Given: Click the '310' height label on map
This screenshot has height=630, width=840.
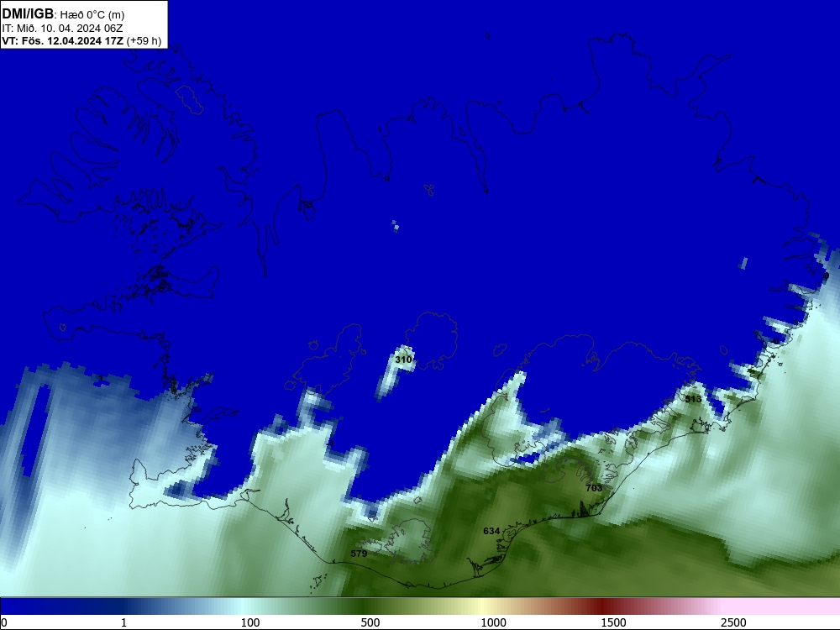Looking at the screenshot, I should pyautogui.click(x=403, y=360).
